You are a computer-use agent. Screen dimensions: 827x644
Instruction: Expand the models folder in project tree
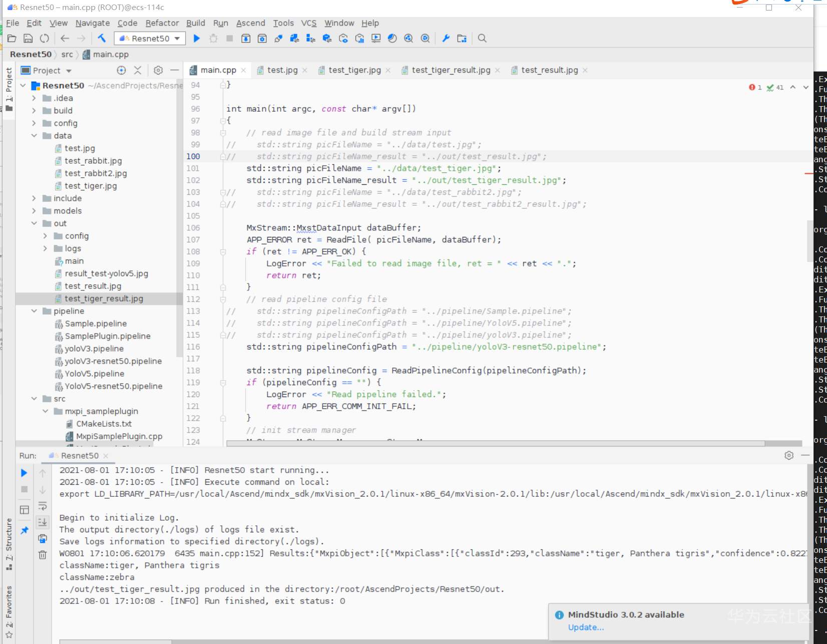point(34,211)
